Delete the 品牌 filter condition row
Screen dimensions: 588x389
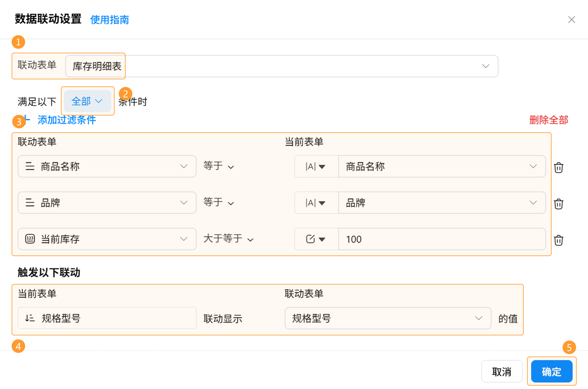pyautogui.click(x=558, y=204)
